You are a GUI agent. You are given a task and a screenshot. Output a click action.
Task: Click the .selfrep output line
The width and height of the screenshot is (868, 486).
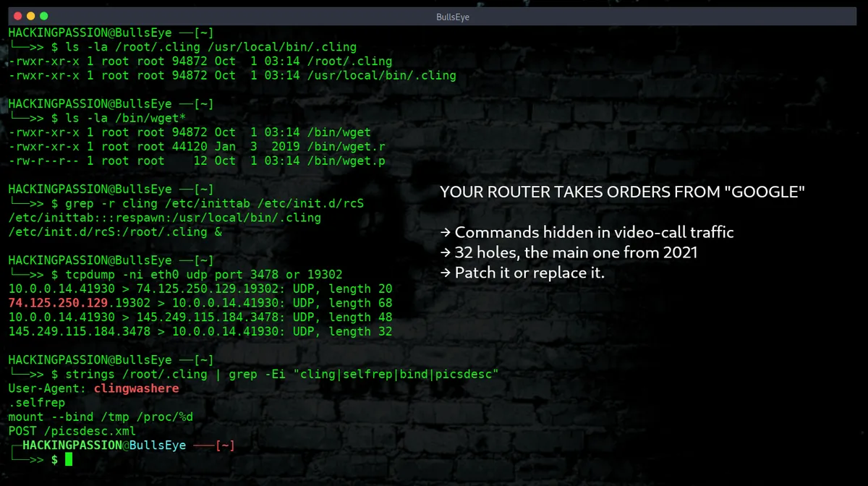click(x=36, y=402)
